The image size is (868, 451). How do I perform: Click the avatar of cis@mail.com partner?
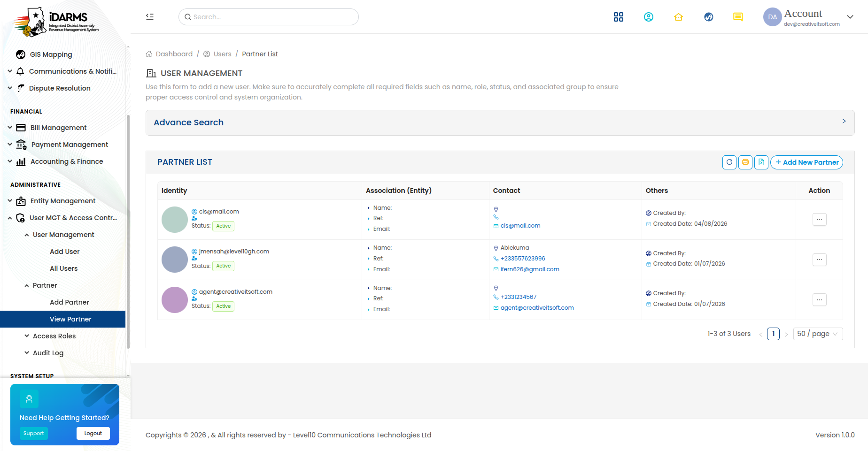click(x=175, y=220)
